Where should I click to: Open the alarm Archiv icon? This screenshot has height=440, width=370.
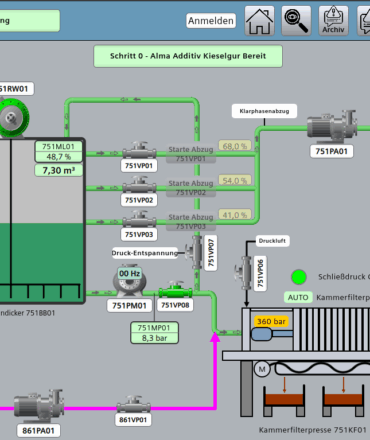click(x=333, y=21)
